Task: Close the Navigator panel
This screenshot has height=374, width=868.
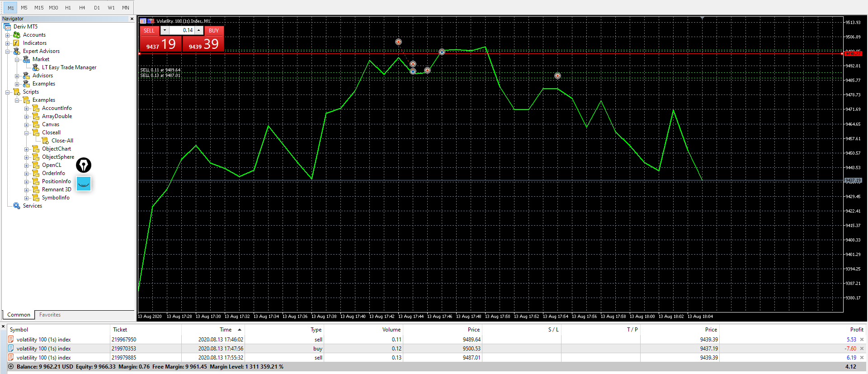Action: coord(132,19)
